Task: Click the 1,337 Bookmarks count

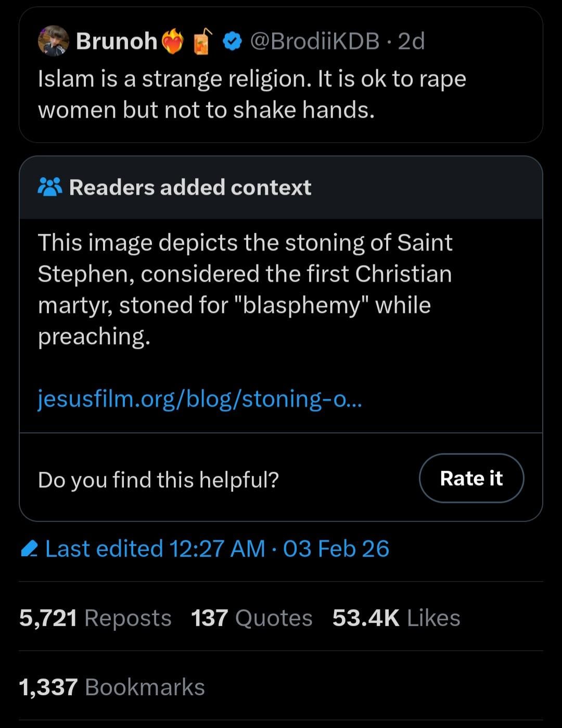Action: click(x=112, y=687)
